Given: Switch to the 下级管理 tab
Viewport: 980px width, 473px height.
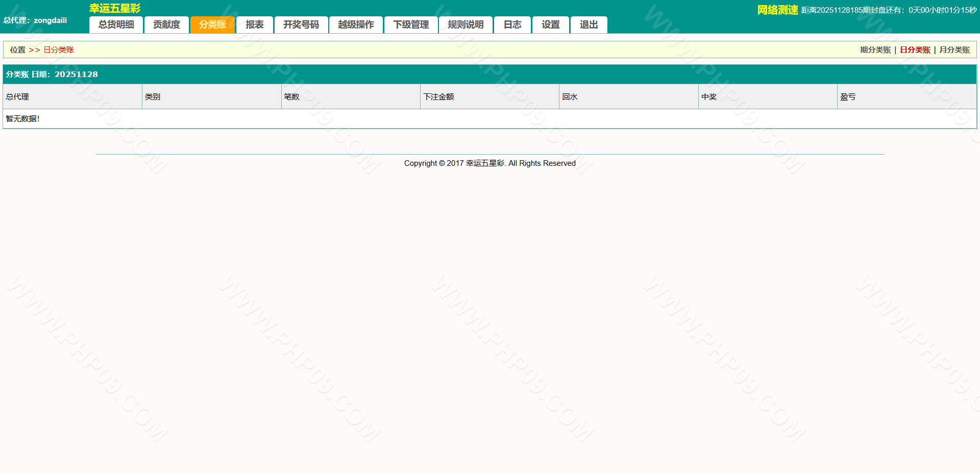Looking at the screenshot, I should [x=411, y=24].
